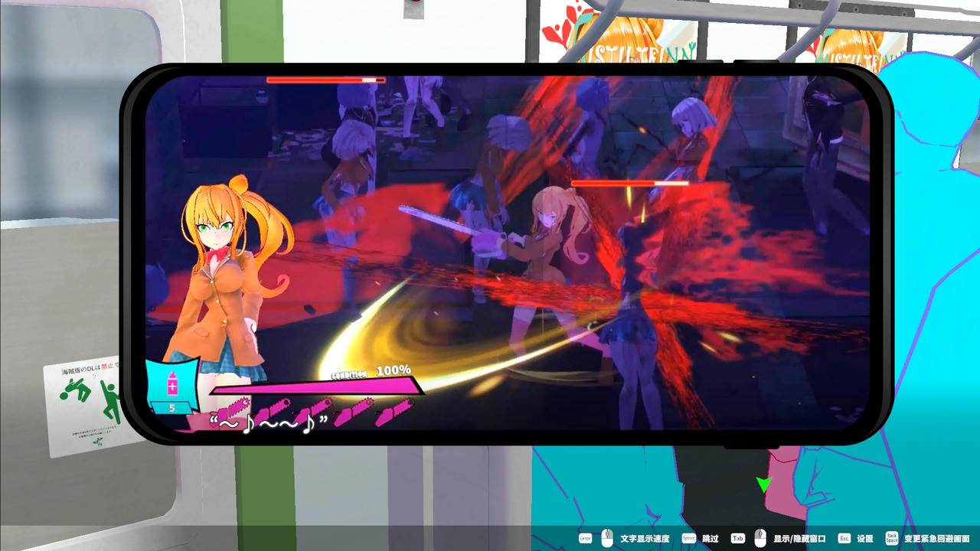Click the mouse icon next to 文字显示速度
Image resolution: width=980 pixels, height=551 pixels.
pos(606,540)
